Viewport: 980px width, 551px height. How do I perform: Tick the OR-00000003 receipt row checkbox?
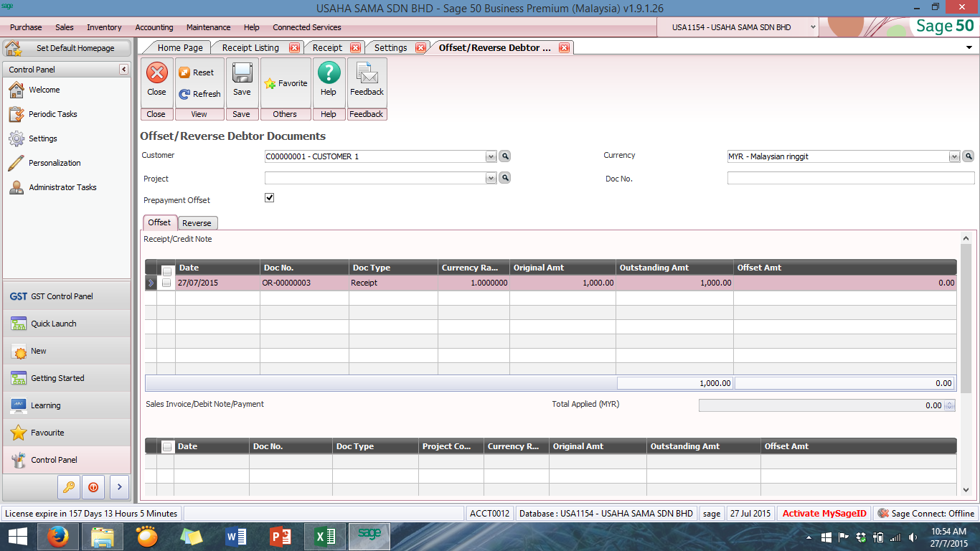click(x=166, y=283)
